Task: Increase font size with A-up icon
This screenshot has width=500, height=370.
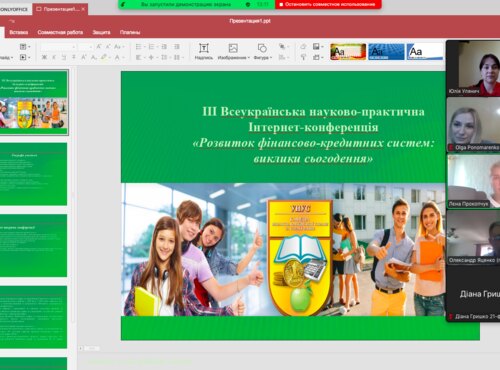Action: [x=99, y=47]
